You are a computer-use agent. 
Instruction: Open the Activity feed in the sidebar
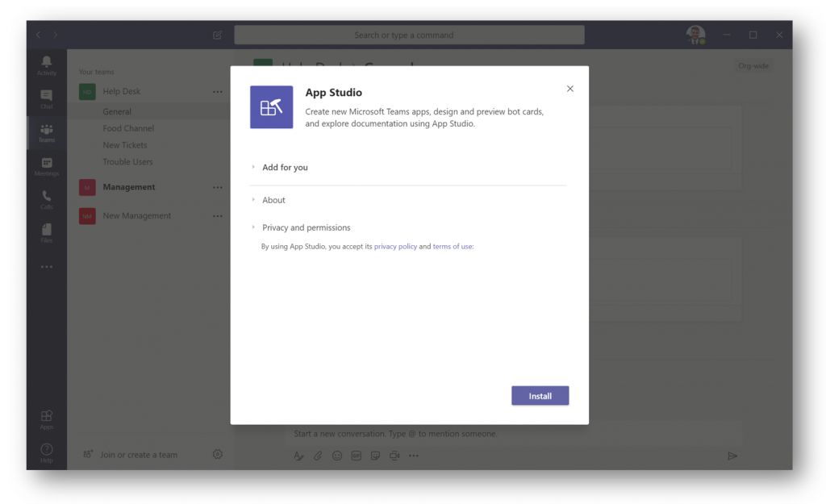(x=46, y=65)
